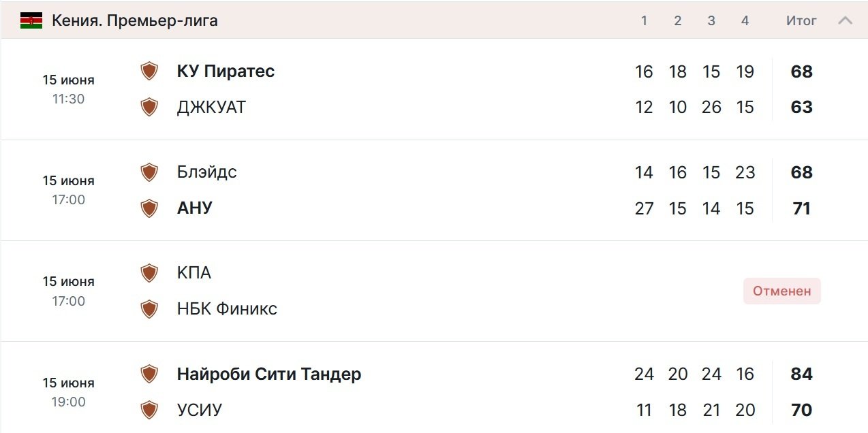Click the АНУ team shield icon
Screen dimensions: 868x433
coord(149,208)
